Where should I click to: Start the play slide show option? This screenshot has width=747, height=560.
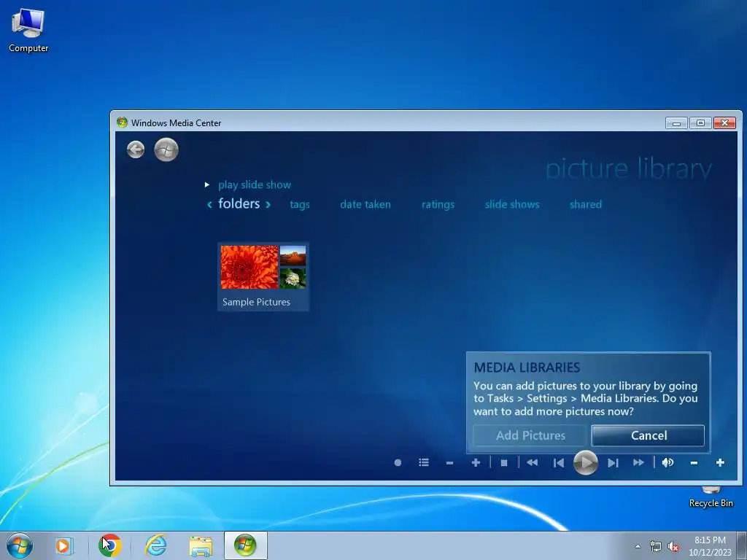click(x=254, y=184)
